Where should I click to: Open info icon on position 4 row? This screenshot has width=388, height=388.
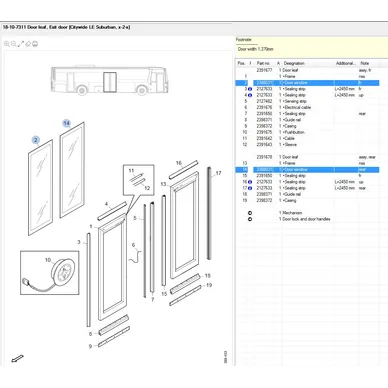click(250, 95)
